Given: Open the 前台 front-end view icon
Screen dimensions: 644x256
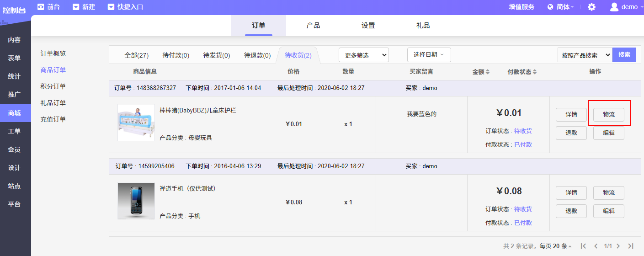Looking at the screenshot, I should 41,7.
